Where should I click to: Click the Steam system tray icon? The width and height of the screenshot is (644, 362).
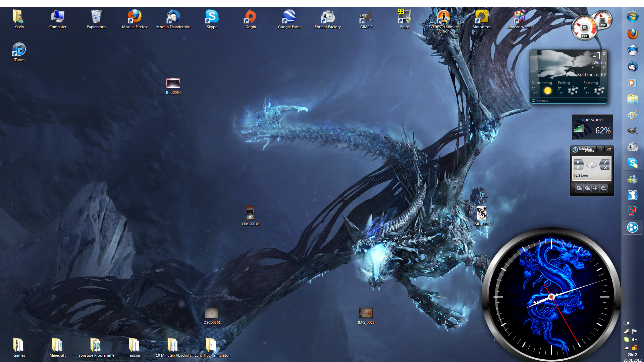pos(626,331)
